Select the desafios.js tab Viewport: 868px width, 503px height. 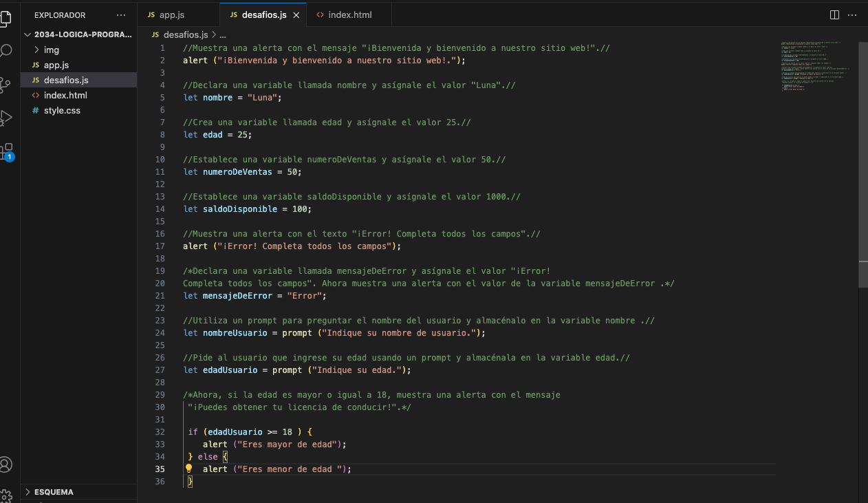click(263, 14)
